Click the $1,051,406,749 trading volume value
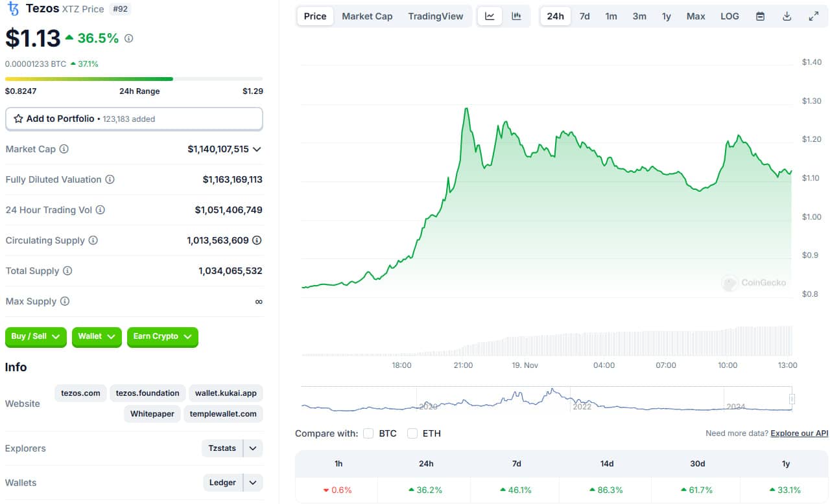This screenshot has width=830, height=504. point(229,210)
